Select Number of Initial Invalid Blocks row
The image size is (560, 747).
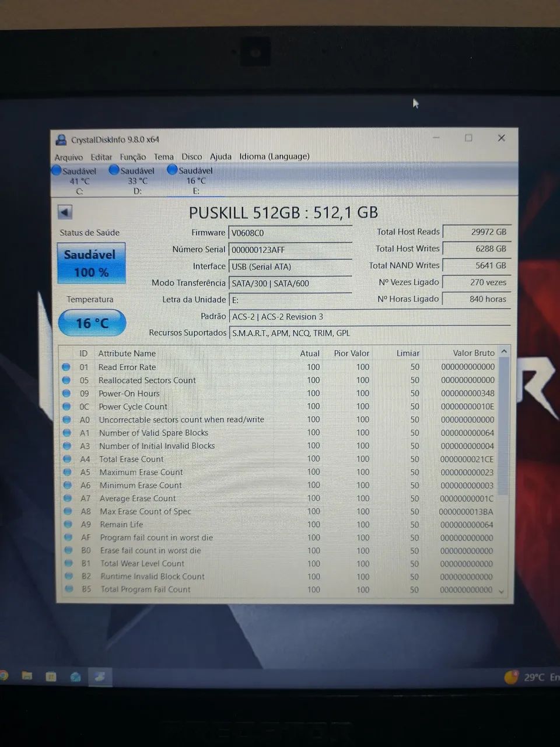278,446
